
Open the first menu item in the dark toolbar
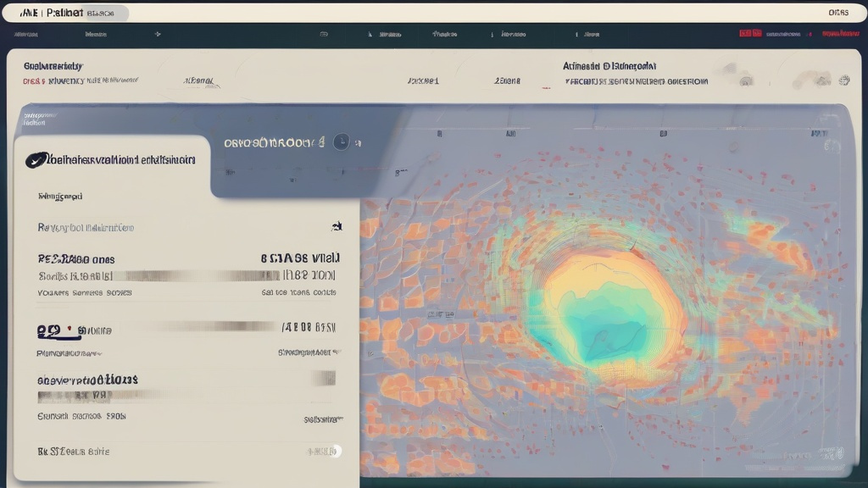26,35
